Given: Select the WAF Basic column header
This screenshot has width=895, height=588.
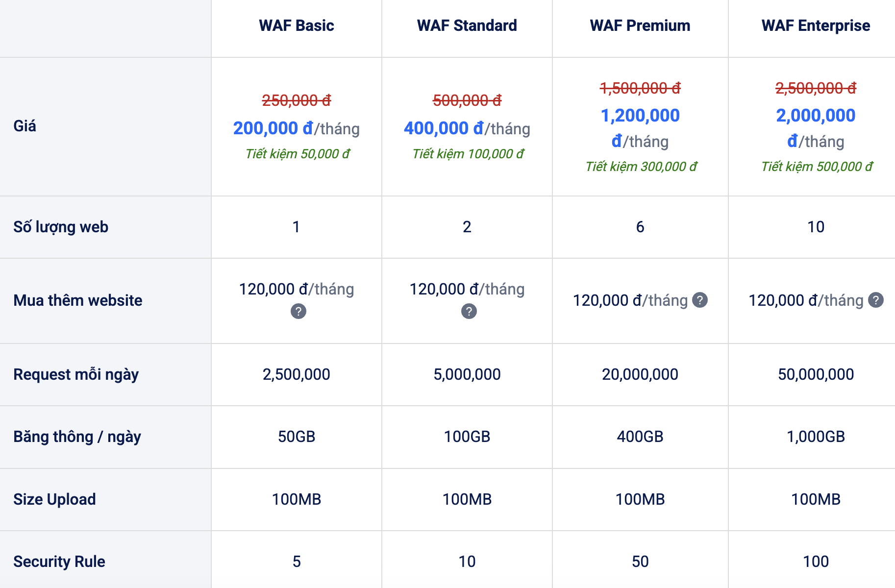Looking at the screenshot, I should coord(296,25).
